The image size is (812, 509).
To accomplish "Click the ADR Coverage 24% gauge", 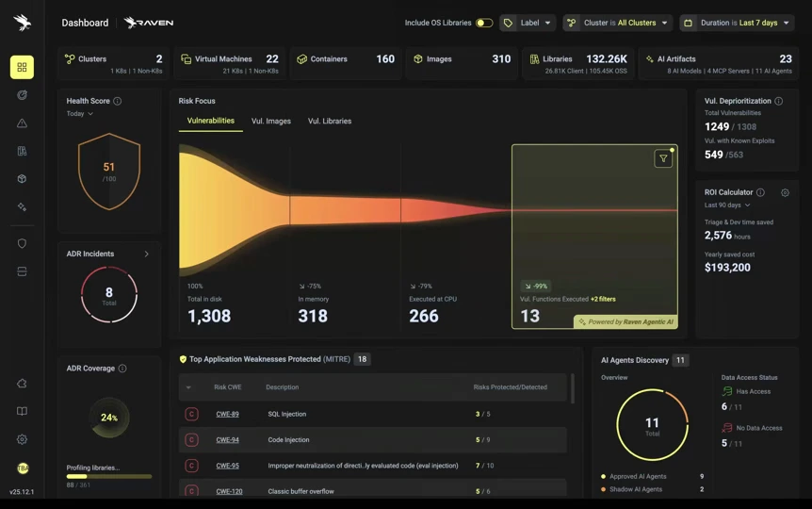I will click(x=109, y=418).
